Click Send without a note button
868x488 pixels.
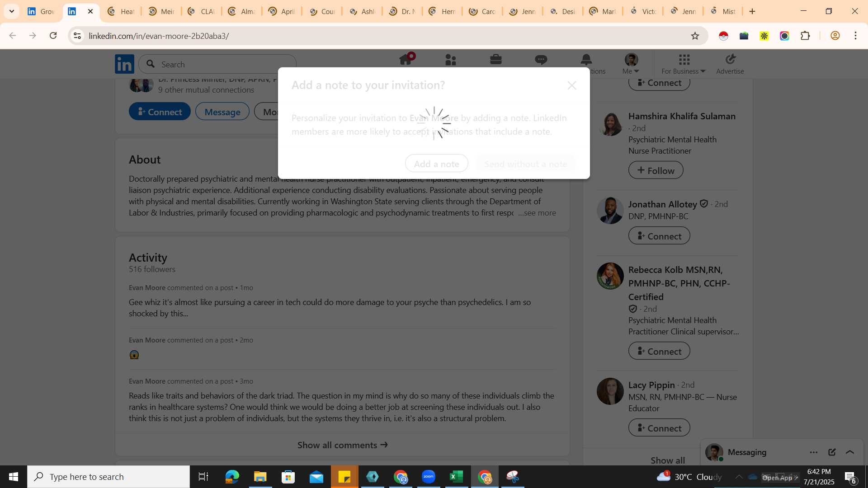pyautogui.click(x=526, y=164)
